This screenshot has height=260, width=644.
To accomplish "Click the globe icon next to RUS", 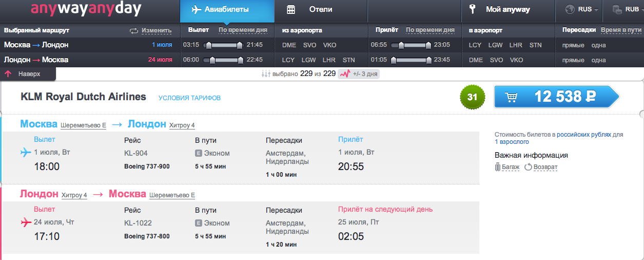I will tap(569, 10).
